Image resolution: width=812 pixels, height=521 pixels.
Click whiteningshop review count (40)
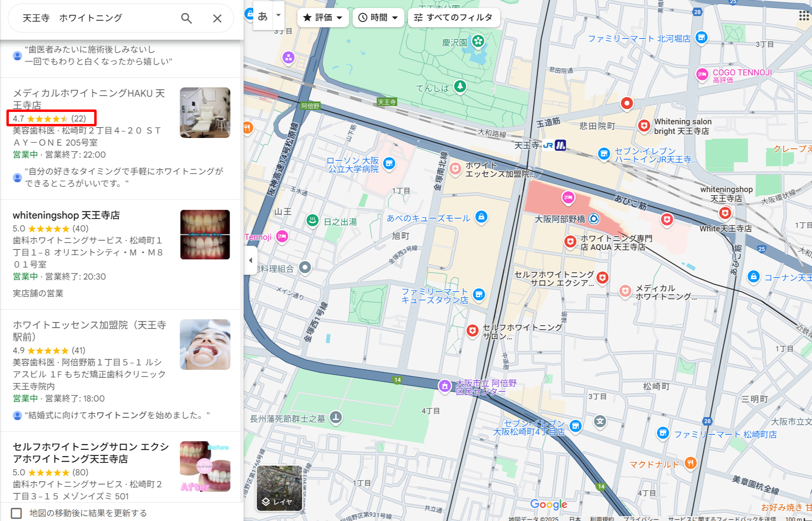81,229
